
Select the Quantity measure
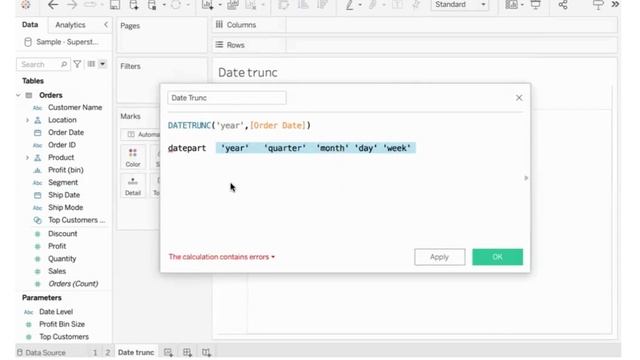tap(62, 259)
